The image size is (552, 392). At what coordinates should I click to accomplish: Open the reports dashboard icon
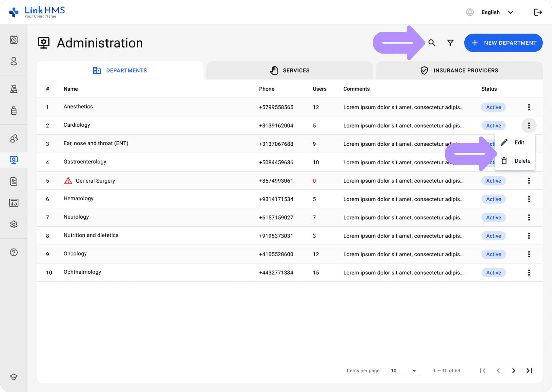[14, 203]
